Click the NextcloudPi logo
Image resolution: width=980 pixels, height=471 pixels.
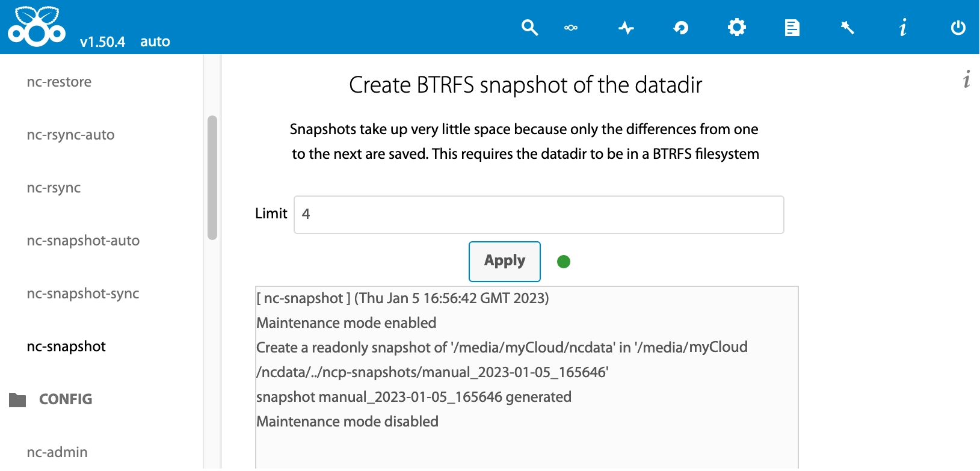pyautogui.click(x=37, y=26)
